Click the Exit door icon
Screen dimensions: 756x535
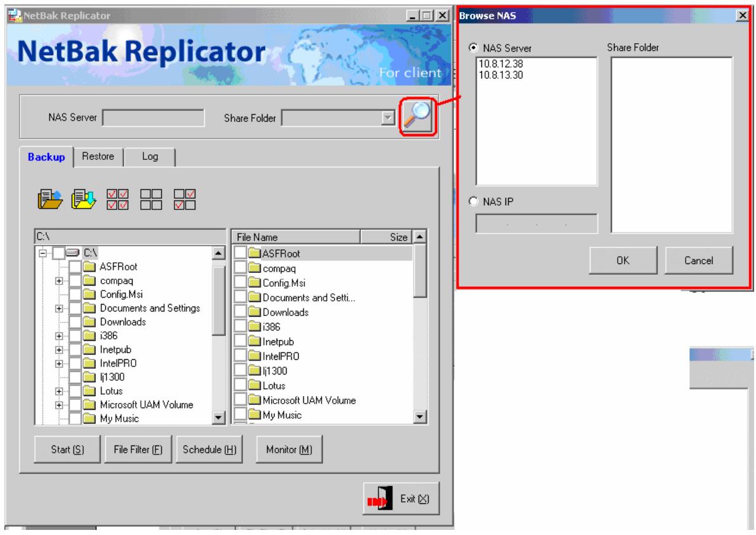(381, 499)
